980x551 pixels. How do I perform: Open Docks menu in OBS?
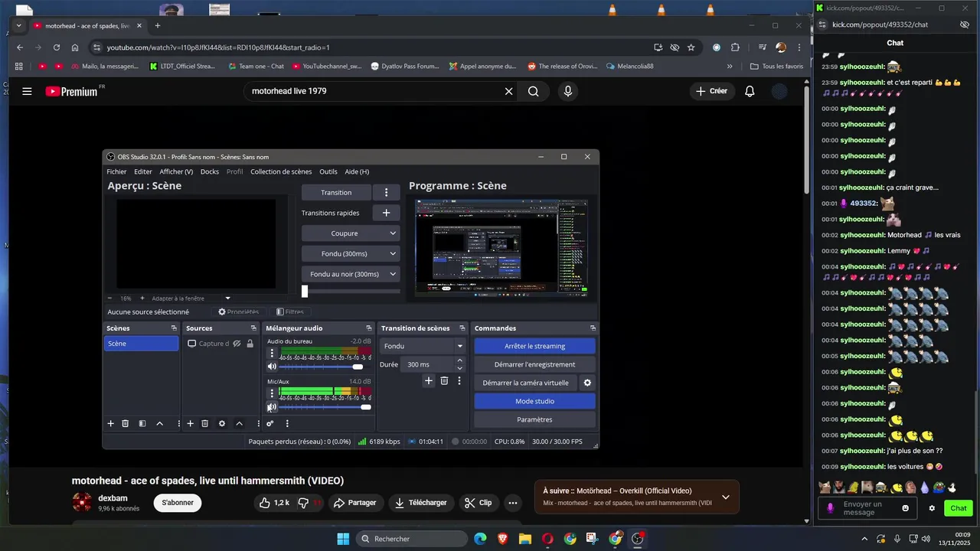click(x=210, y=171)
